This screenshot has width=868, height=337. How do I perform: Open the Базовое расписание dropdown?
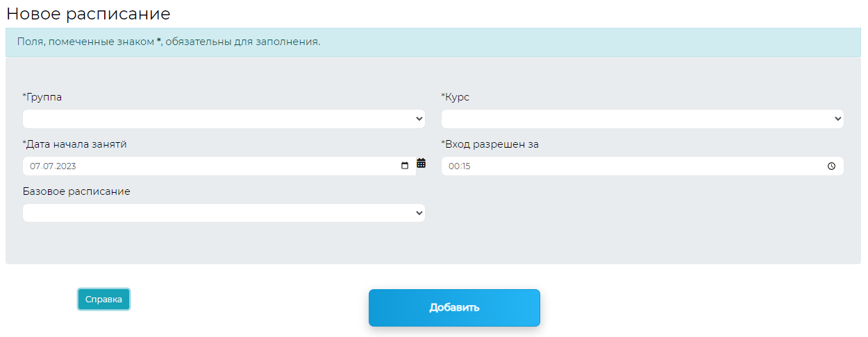click(222, 214)
